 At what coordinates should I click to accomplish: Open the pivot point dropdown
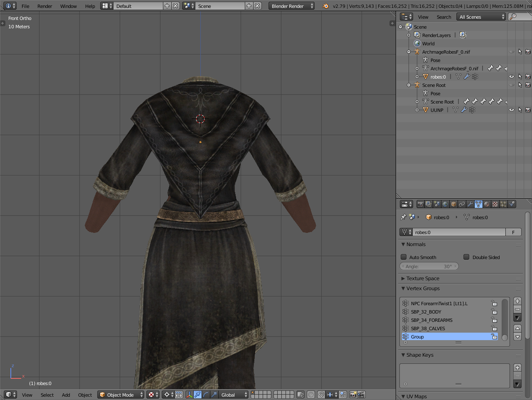coord(167,395)
